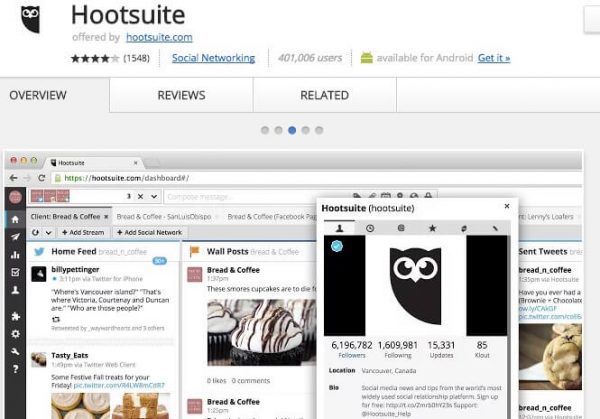Select the retweets tab in the popup
The height and width of the screenshot is (419, 600).
464,228
